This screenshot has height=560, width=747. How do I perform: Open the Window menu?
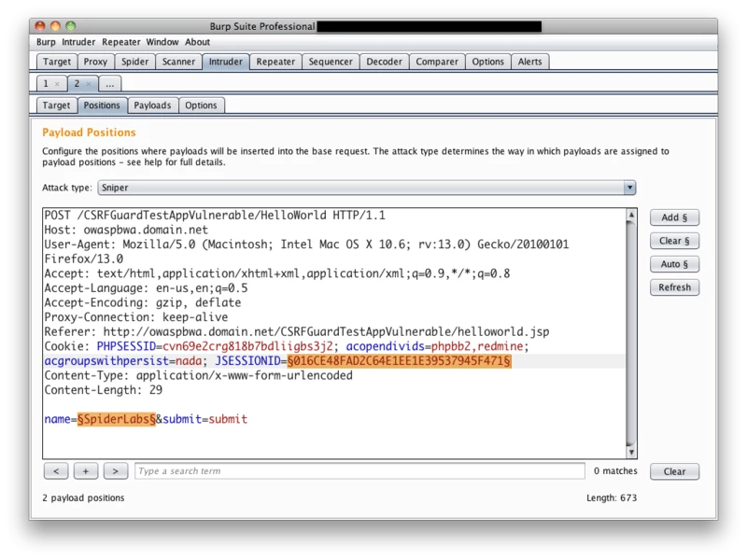point(162,42)
